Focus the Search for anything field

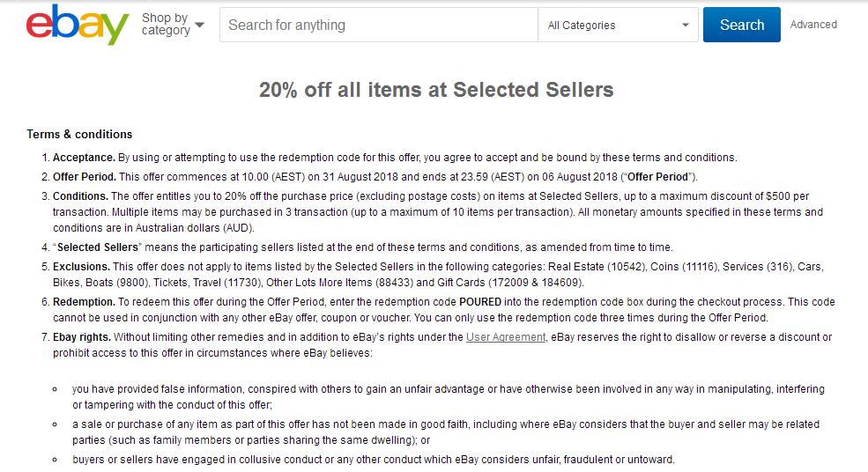point(379,25)
